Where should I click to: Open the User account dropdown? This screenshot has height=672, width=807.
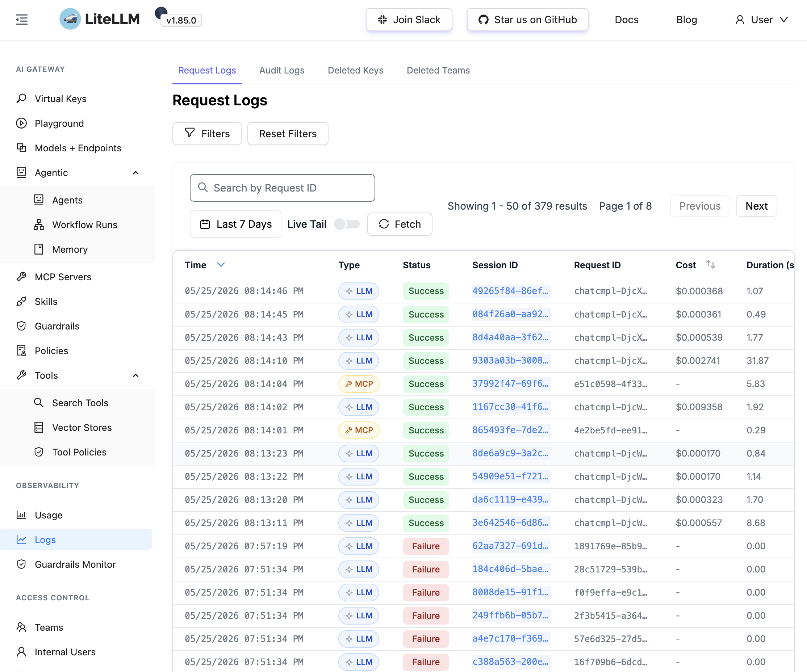click(x=761, y=20)
